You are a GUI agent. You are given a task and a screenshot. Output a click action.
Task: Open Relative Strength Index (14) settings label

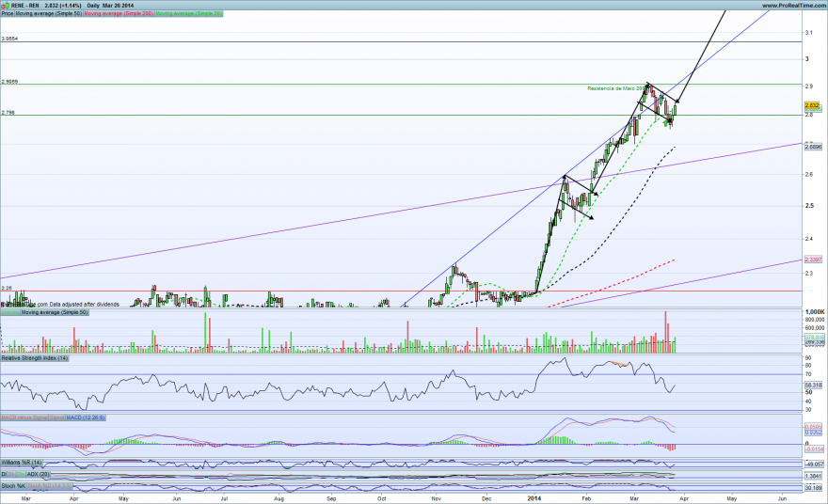(35, 358)
